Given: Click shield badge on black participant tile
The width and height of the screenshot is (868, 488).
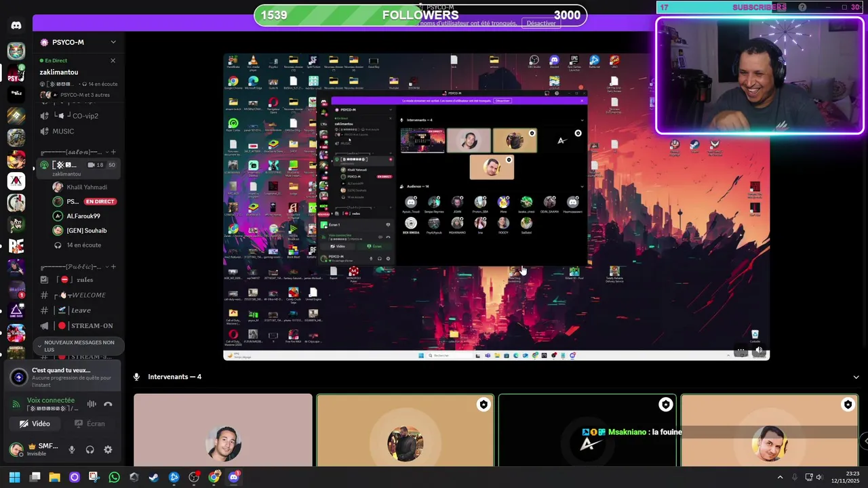Looking at the screenshot, I should point(665,405).
